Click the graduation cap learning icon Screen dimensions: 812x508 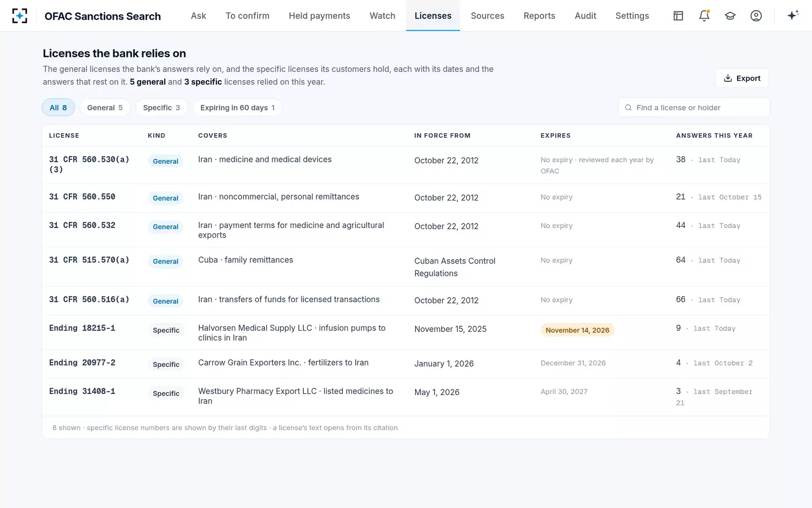click(730, 16)
